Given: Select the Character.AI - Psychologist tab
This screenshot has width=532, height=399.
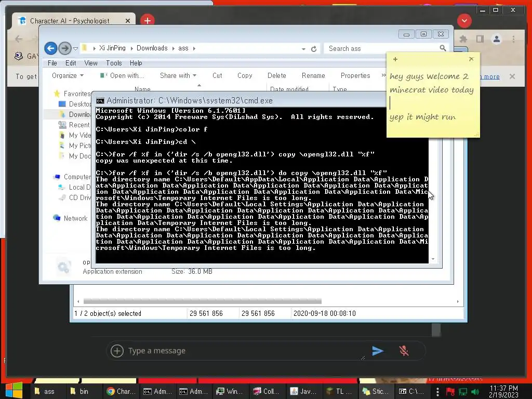Looking at the screenshot, I should pyautogui.click(x=74, y=21).
